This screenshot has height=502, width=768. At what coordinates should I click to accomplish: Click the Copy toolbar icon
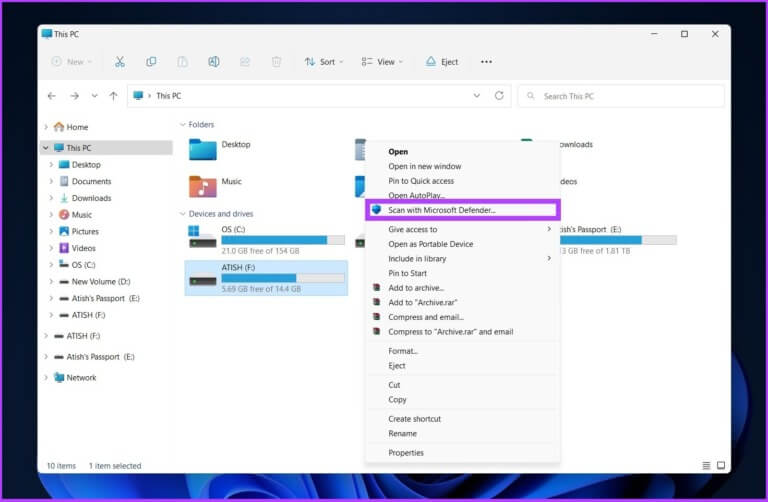coord(151,62)
